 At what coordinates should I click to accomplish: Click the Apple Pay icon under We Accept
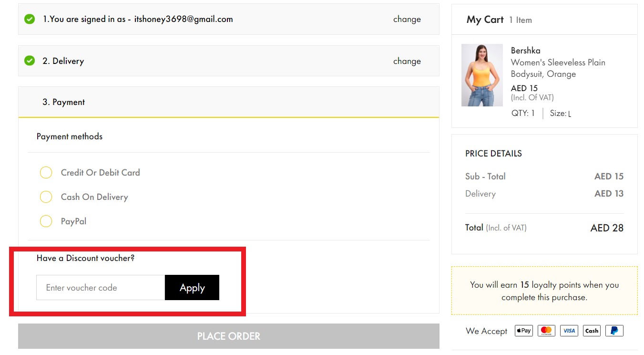[523, 330]
